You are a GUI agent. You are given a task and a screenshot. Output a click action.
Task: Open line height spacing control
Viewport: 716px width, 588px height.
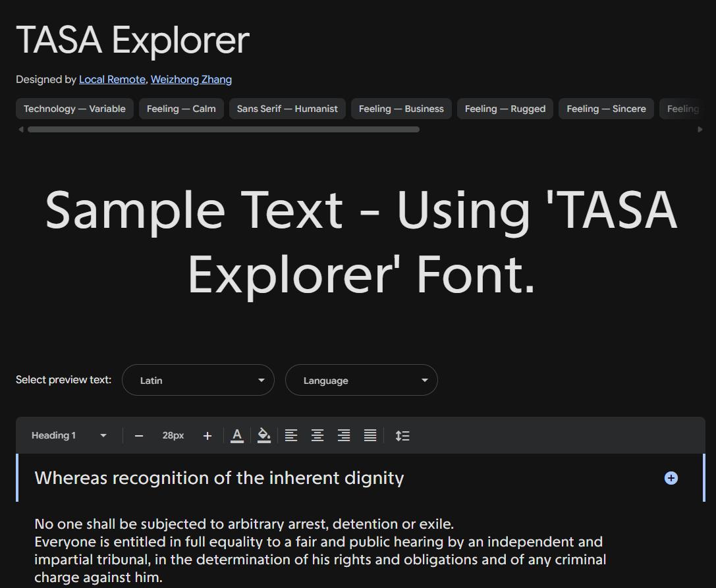pyautogui.click(x=402, y=435)
